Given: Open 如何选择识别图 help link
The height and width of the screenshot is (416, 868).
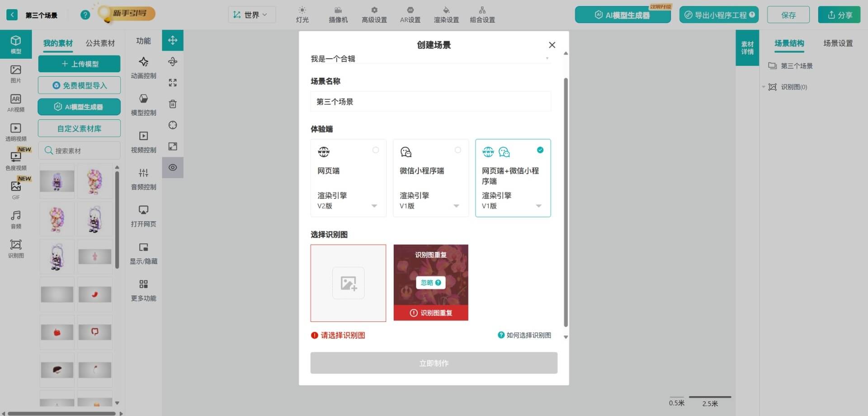Looking at the screenshot, I should (524, 335).
